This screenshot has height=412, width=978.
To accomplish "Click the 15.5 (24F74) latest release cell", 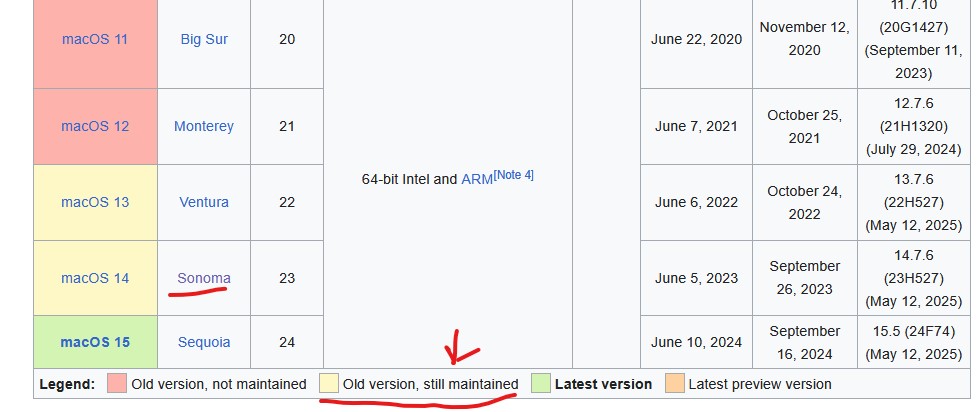I will 913,342.
